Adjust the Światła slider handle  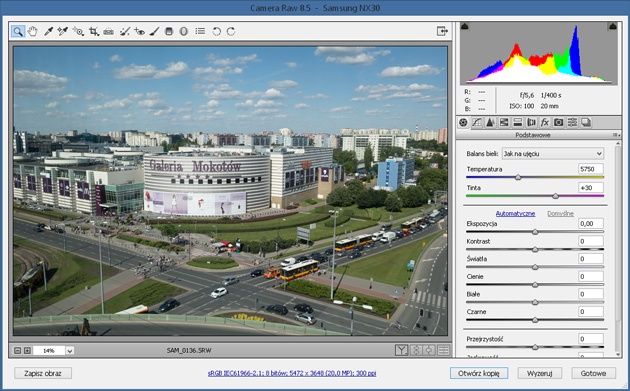click(x=535, y=267)
